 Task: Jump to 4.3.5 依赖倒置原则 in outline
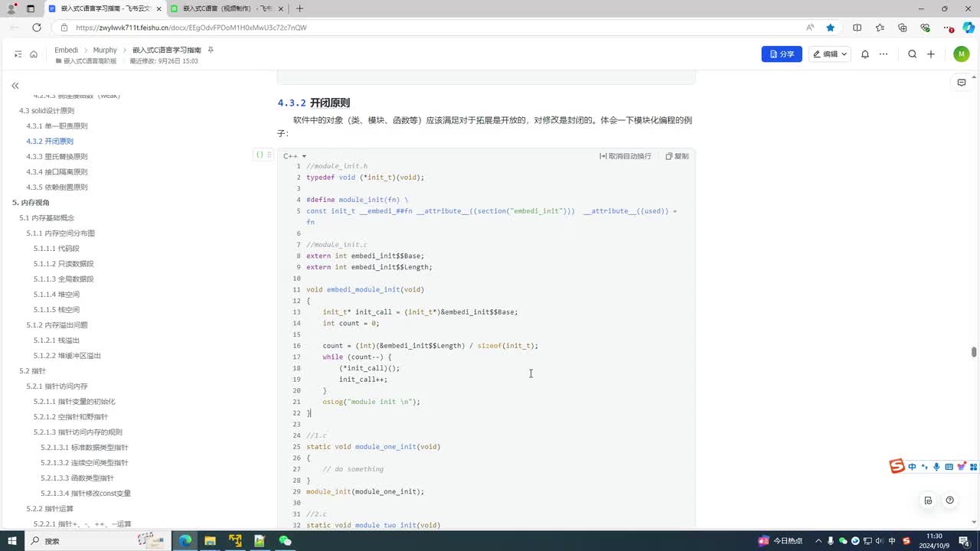[x=57, y=187]
